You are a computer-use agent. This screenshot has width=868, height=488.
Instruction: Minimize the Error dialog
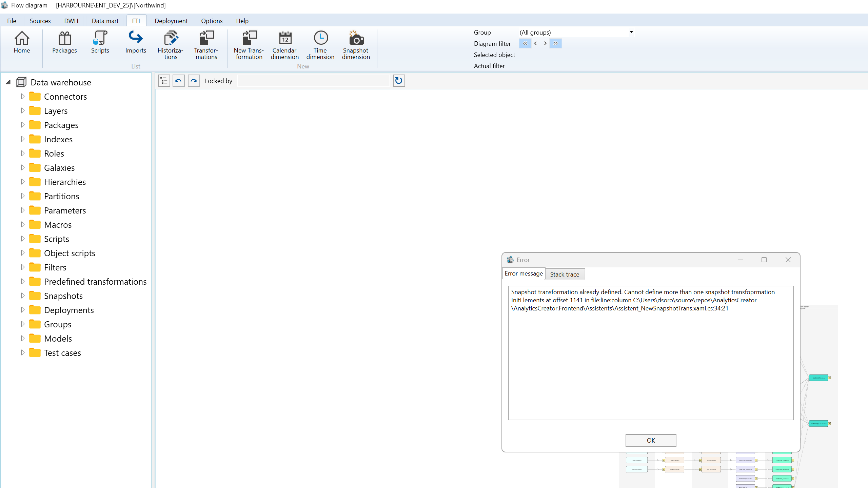coord(741,260)
